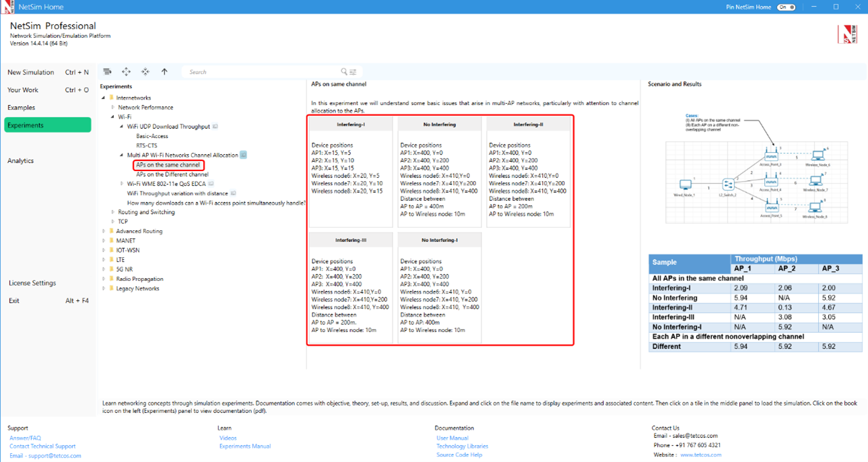Image resolution: width=868 pixels, height=462 pixels.
Task: Click the collapse all arrows icon
Action: coord(145,71)
